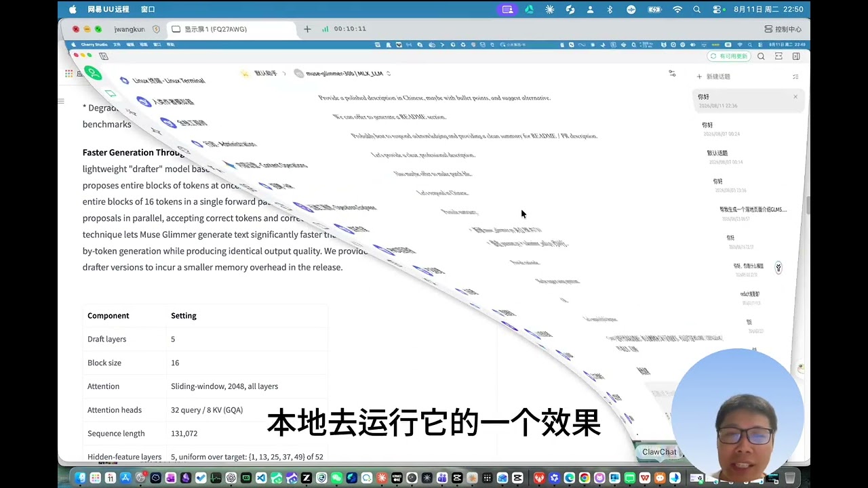Click the Setting table header

(x=184, y=316)
